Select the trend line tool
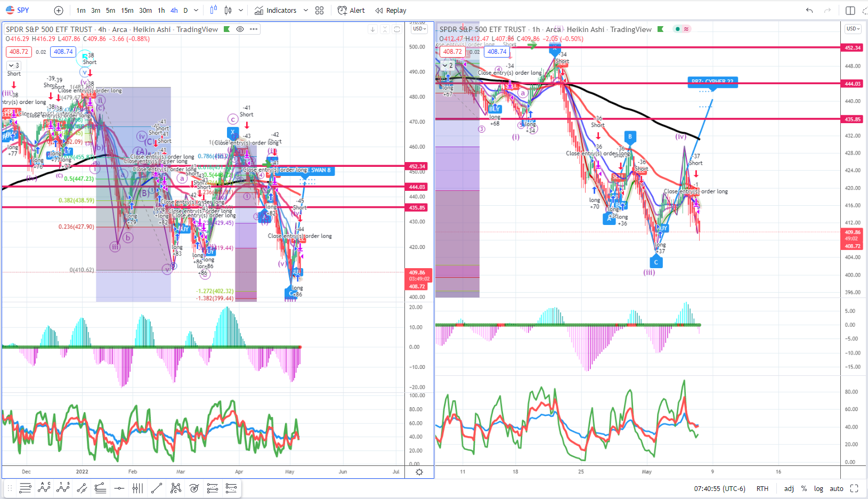868x499 pixels. coord(157,488)
